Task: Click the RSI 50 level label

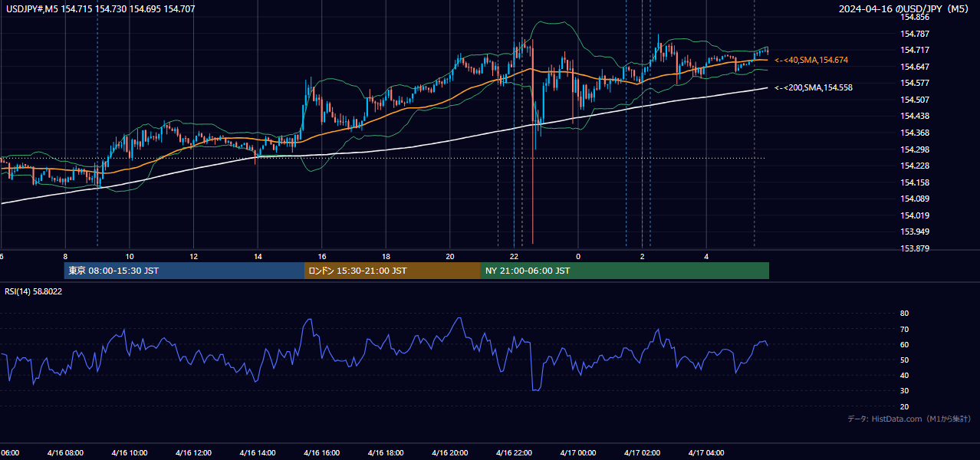Action: pyautogui.click(x=904, y=360)
